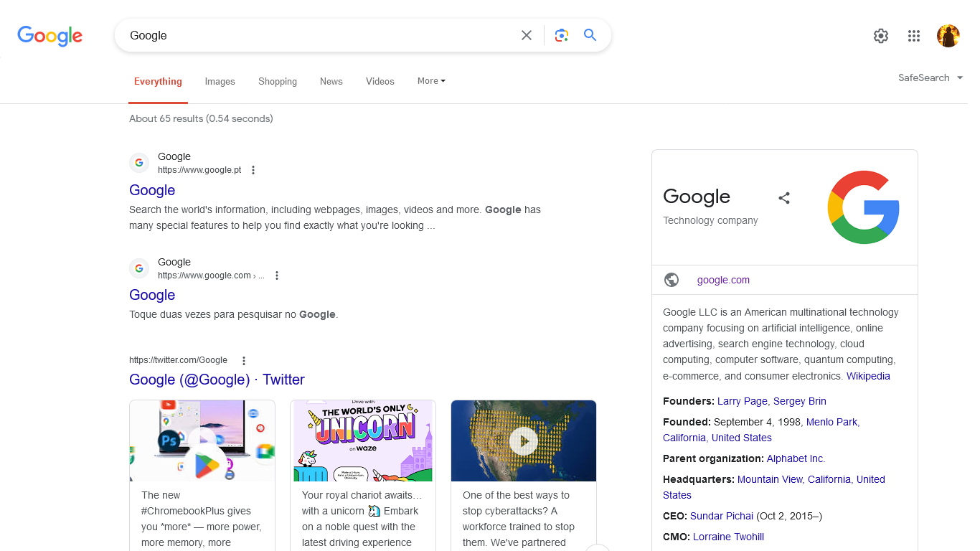Click the https://twitter.com/Google URL text

[178, 360]
